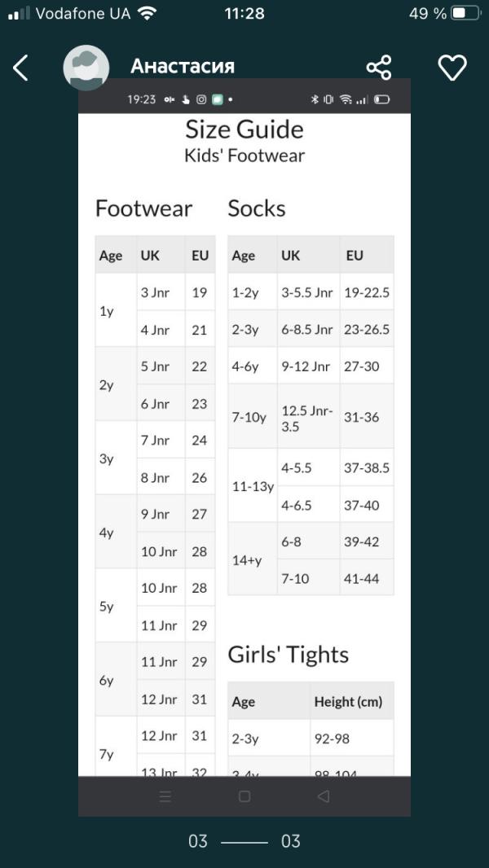Tap the 11:28 clock in status bar
This screenshot has width=489, height=868.
pyautogui.click(x=244, y=13)
